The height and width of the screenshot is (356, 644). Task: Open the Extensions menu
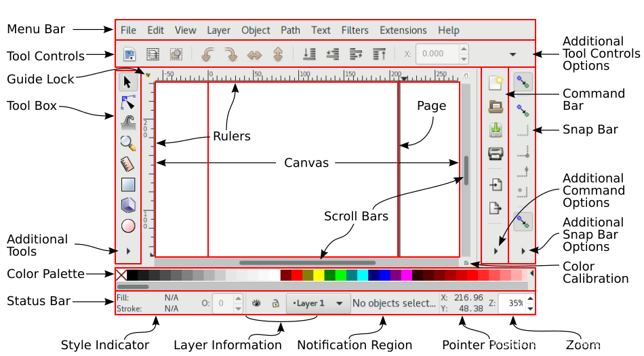click(403, 31)
